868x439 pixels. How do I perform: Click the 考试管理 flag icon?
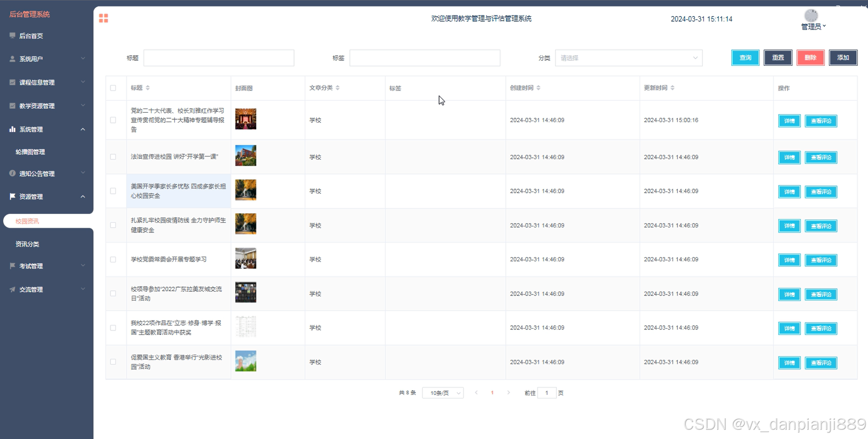[12, 266]
